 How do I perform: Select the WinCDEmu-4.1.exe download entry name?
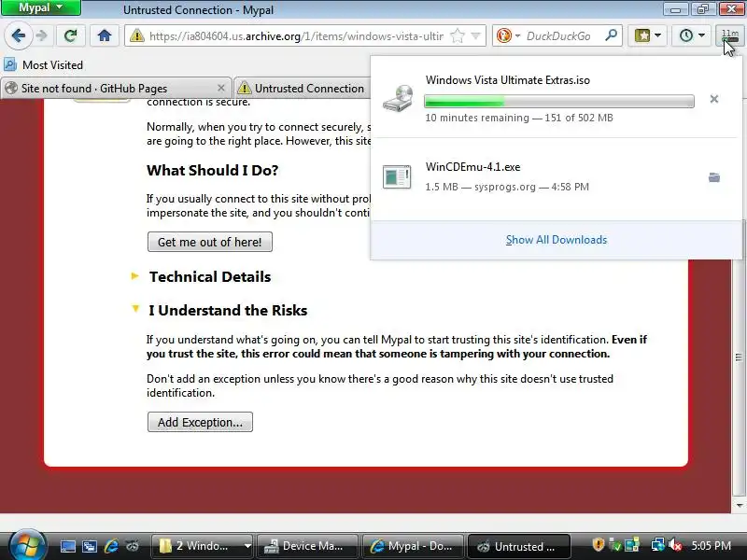472,167
